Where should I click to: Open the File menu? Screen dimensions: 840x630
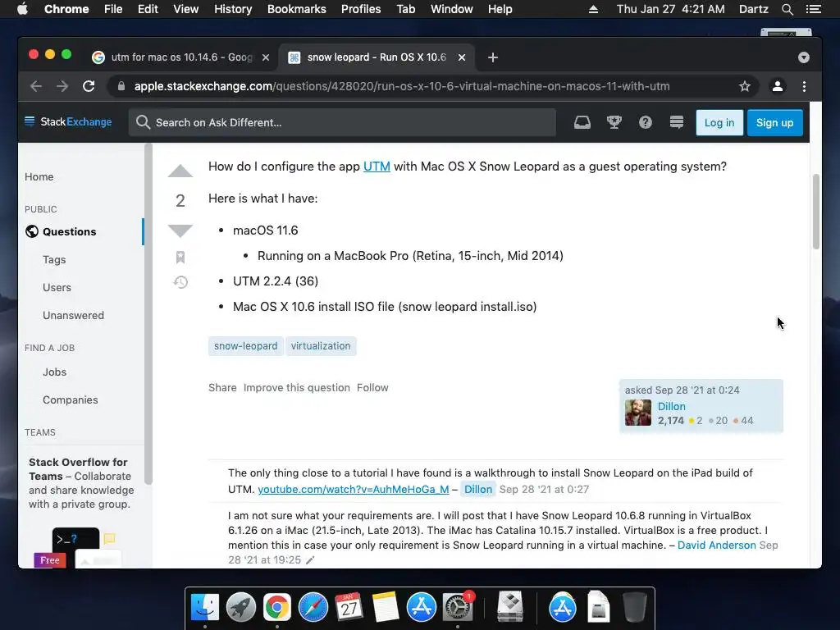pos(113,9)
